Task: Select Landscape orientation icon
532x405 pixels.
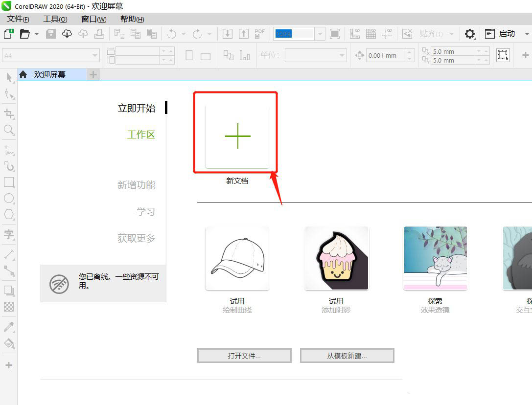Action: (206, 56)
